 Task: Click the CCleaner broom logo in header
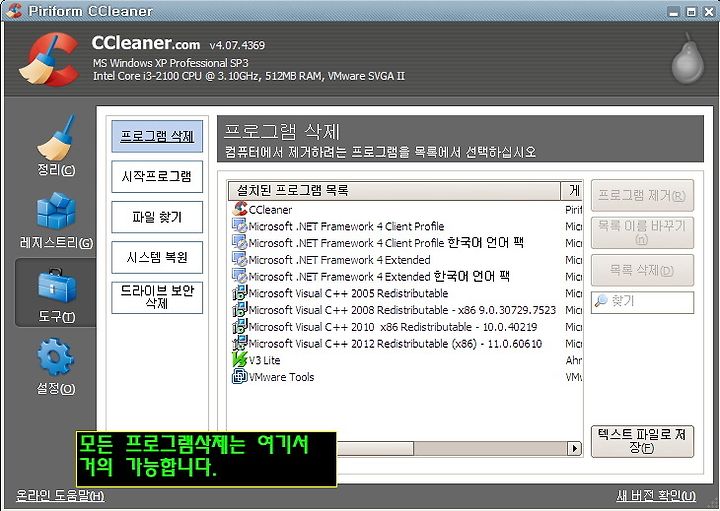point(49,59)
